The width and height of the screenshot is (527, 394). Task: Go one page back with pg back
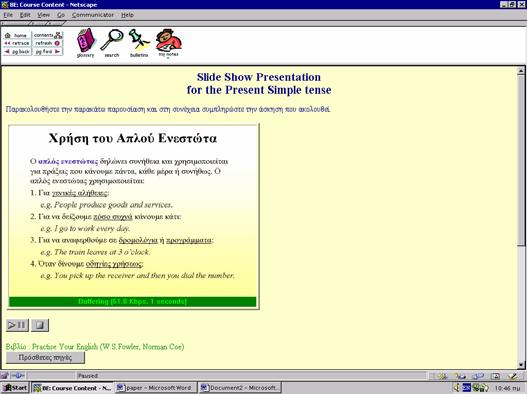click(17, 51)
